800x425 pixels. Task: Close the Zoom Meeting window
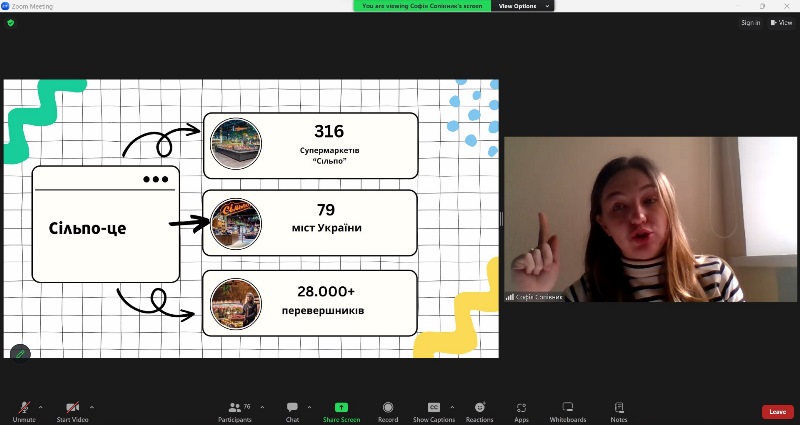pyautogui.click(x=787, y=6)
